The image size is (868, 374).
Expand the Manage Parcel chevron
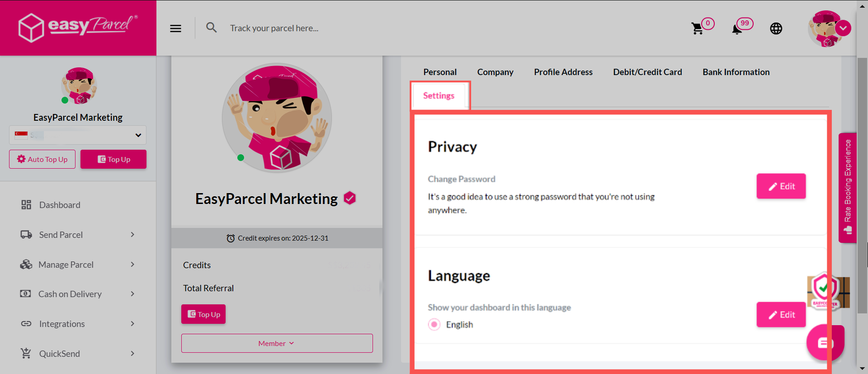pos(132,265)
